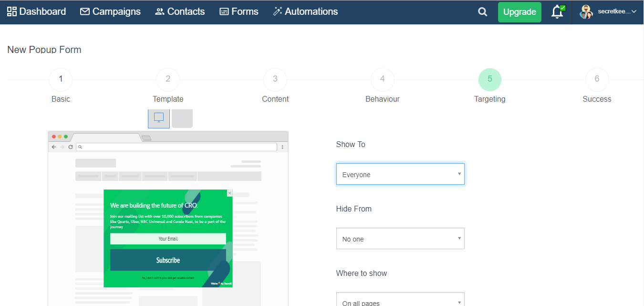Close the popup preview with X

pyautogui.click(x=229, y=193)
